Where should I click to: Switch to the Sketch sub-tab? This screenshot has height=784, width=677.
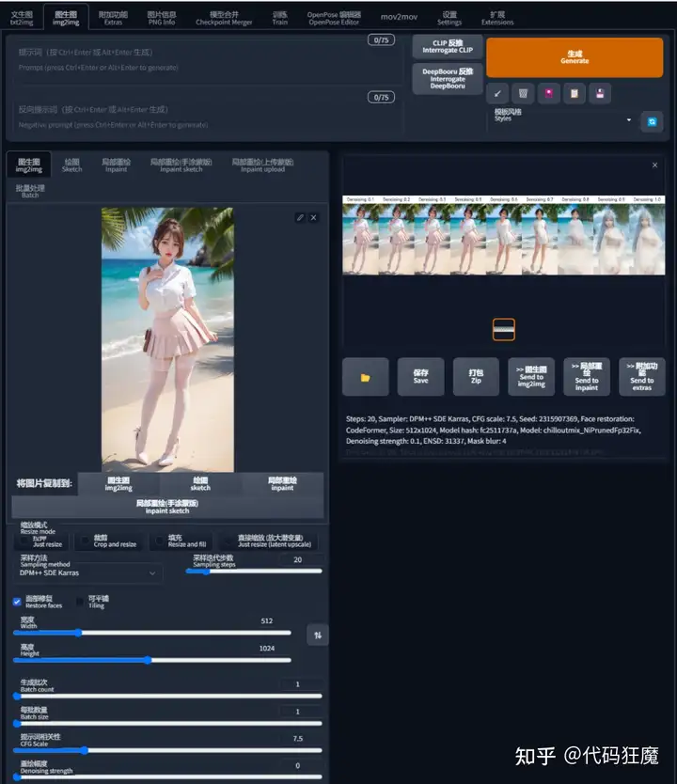(x=72, y=165)
